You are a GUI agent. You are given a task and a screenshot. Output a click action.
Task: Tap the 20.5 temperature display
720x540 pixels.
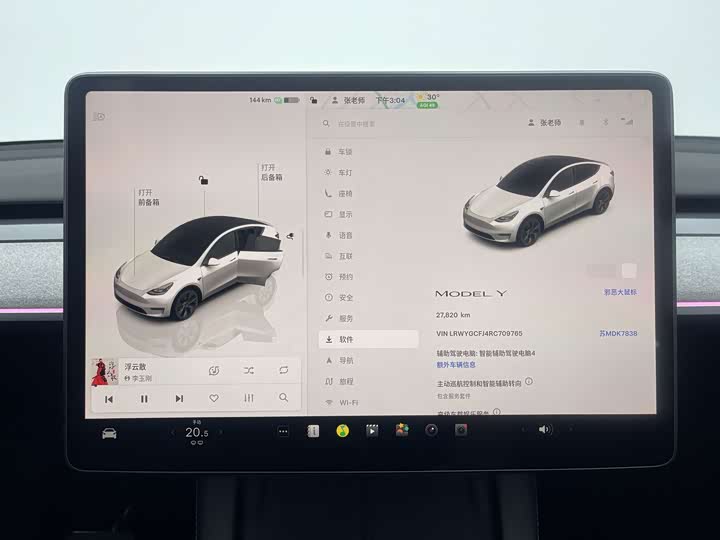point(197,432)
